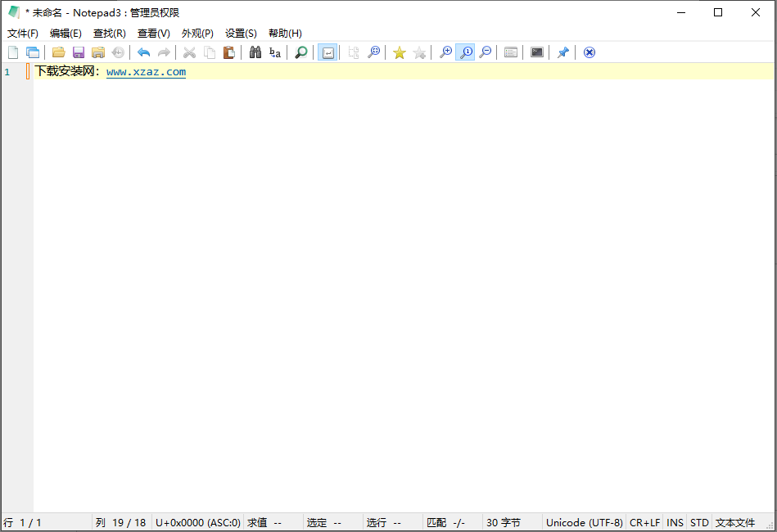Click the greyed dotted document tree icon

pos(354,52)
